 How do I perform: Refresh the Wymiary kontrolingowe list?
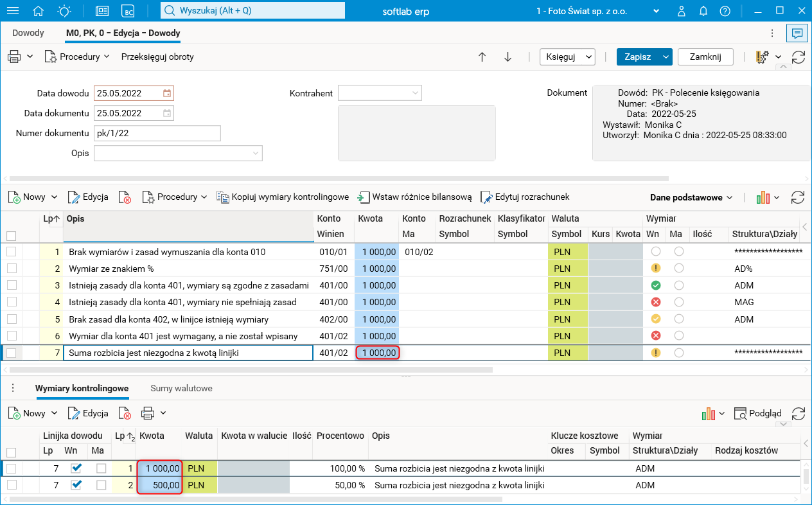click(x=798, y=413)
